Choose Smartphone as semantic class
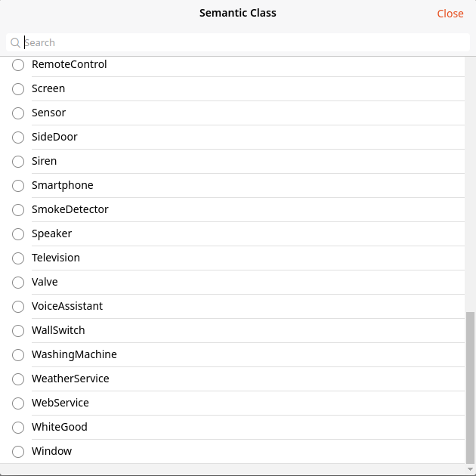This screenshot has height=476, width=476. [x=18, y=185]
